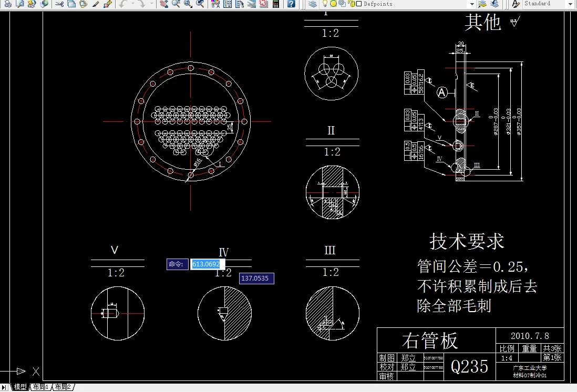The width and height of the screenshot is (577, 392).
Task: Click the Undo arrow
Action: pyautogui.click(x=122, y=4)
